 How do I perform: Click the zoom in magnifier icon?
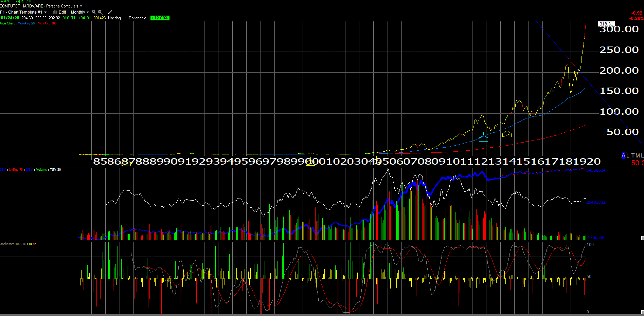(x=94, y=12)
